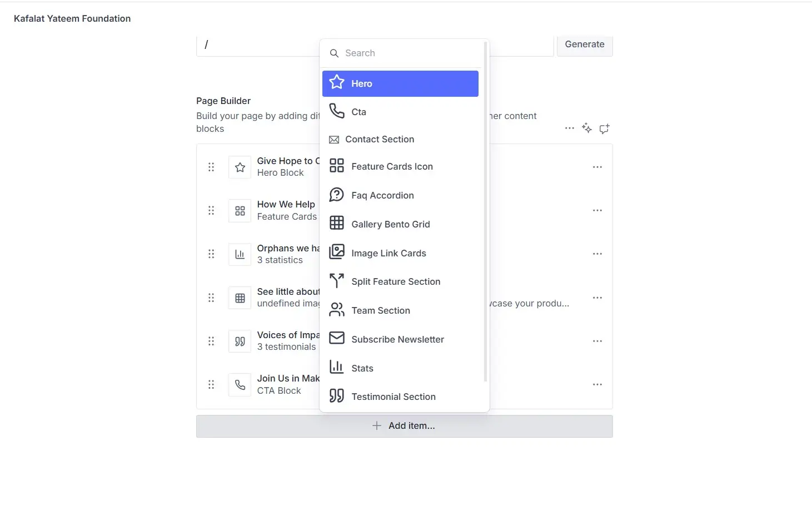Grab the drag handle of the Hero Block row
812x510 pixels.
pos(211,167)
